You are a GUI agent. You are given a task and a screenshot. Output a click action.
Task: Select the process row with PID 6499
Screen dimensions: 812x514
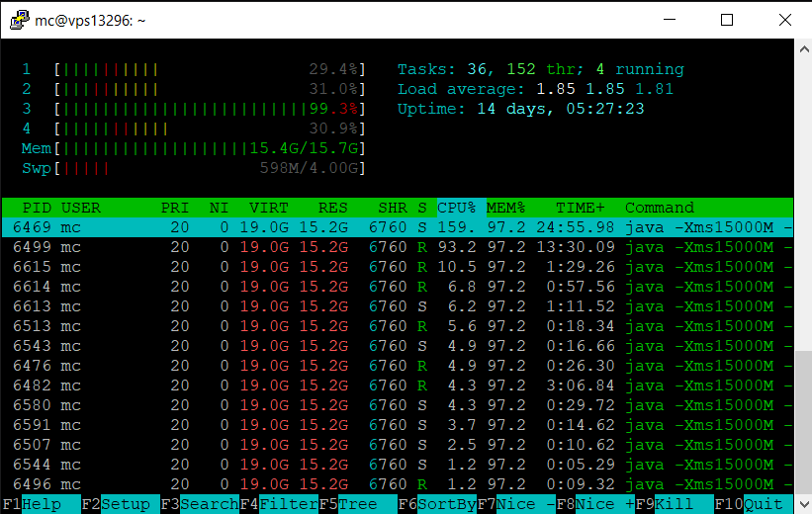(x=396, y=247)
